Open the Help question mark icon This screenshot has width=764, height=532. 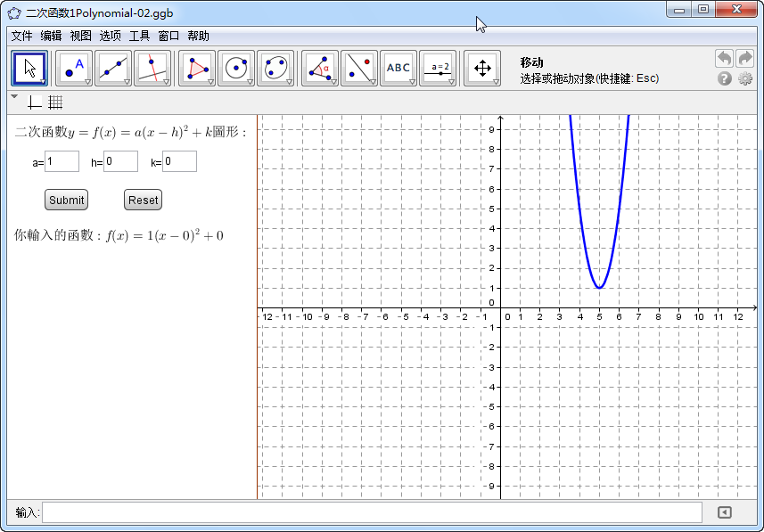tap(725, 78)
